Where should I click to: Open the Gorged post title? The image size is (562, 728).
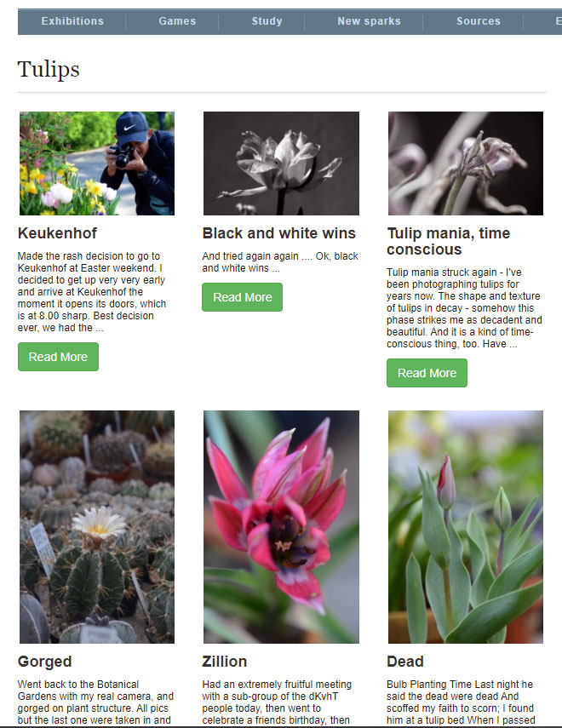coord(44,662)
